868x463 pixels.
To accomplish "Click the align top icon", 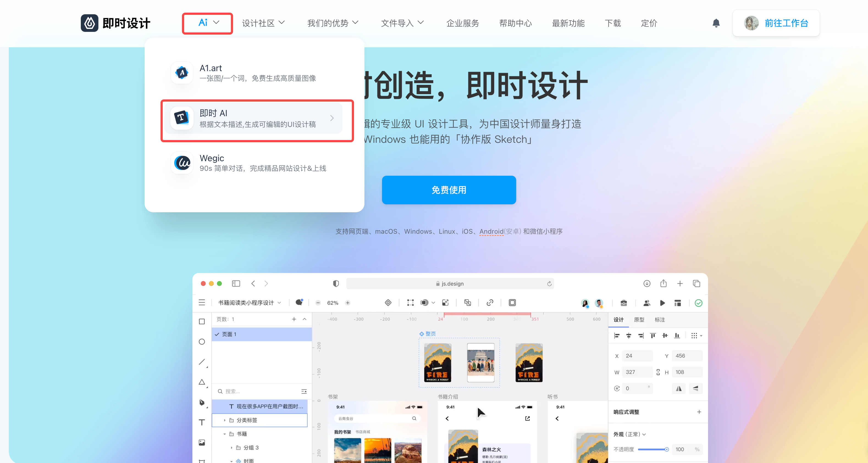I will coord(653,335).
